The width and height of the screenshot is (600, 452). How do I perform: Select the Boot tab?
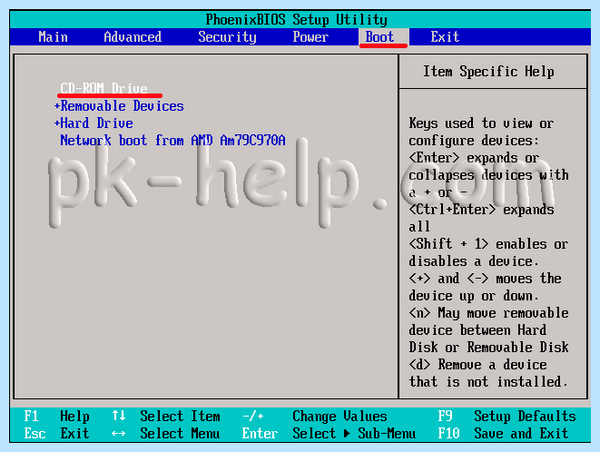click(384, 37)
